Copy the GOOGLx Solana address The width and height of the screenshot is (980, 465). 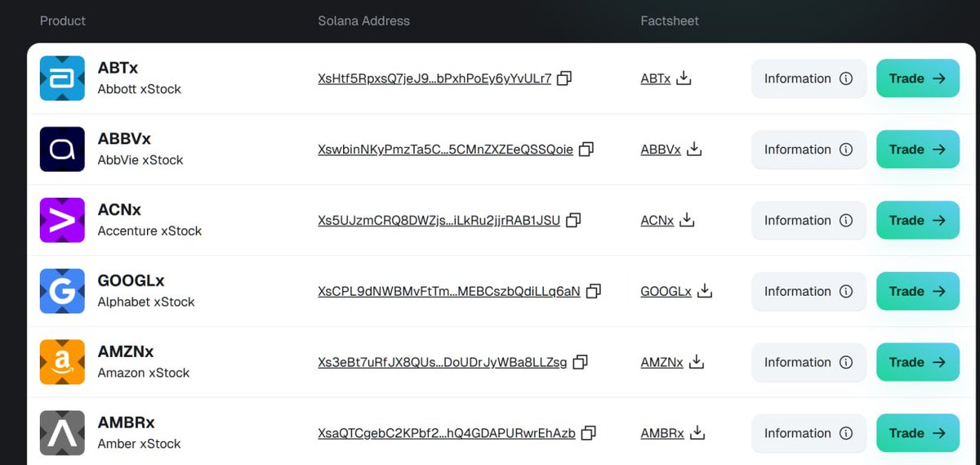(x=593, y=291)
